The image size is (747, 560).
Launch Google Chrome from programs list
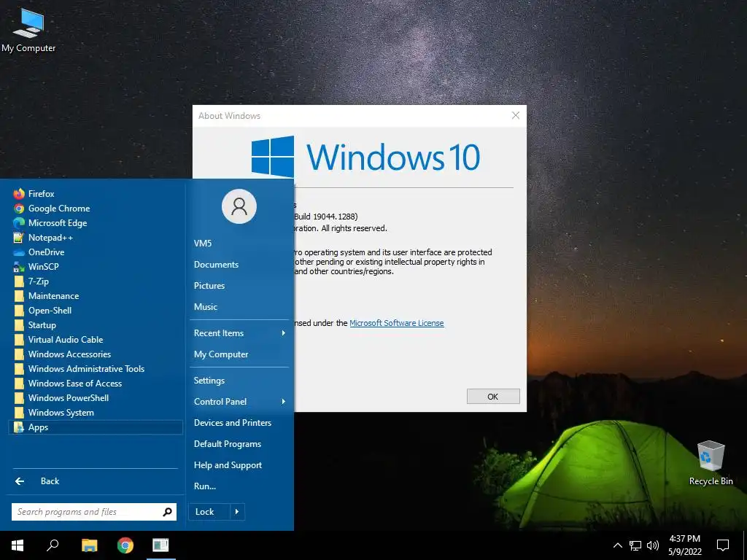tap(96, 209)
